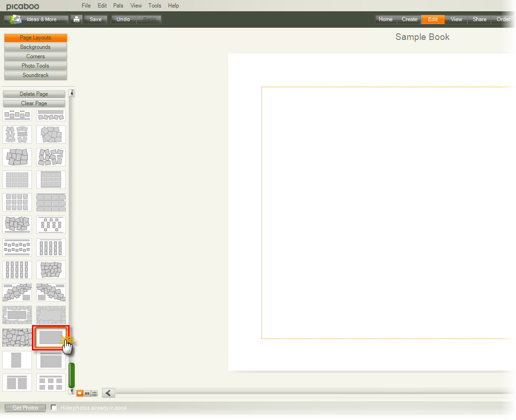Open the Backgrounds panel
Viewport: 516px width, 420px height.
pos(35,47)
